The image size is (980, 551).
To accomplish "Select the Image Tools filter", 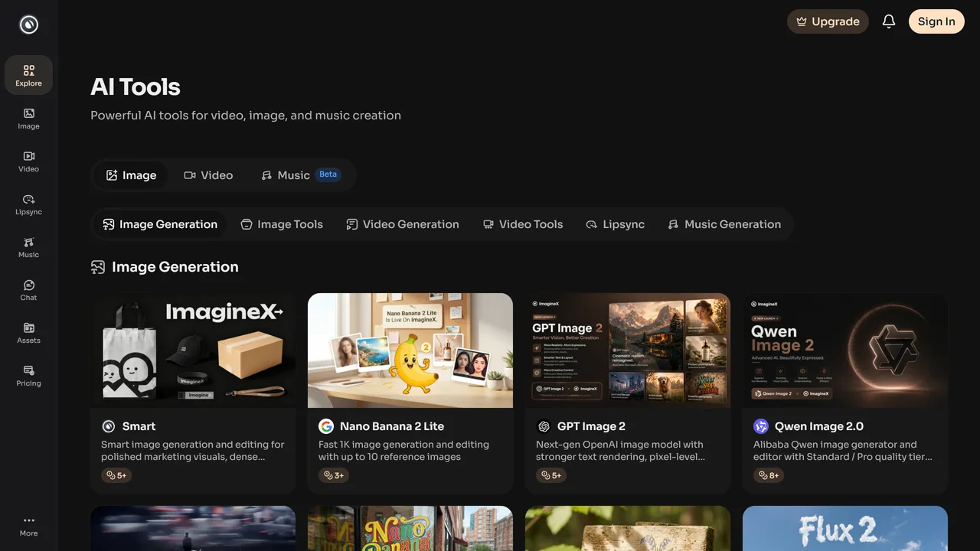I will pos(282,224).
